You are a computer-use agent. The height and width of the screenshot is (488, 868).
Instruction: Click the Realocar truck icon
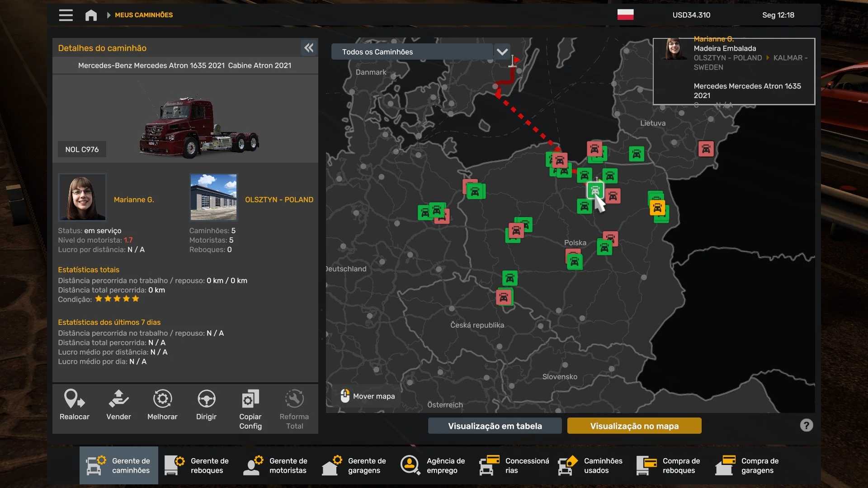pyautogui.click(x=74, y=399)
